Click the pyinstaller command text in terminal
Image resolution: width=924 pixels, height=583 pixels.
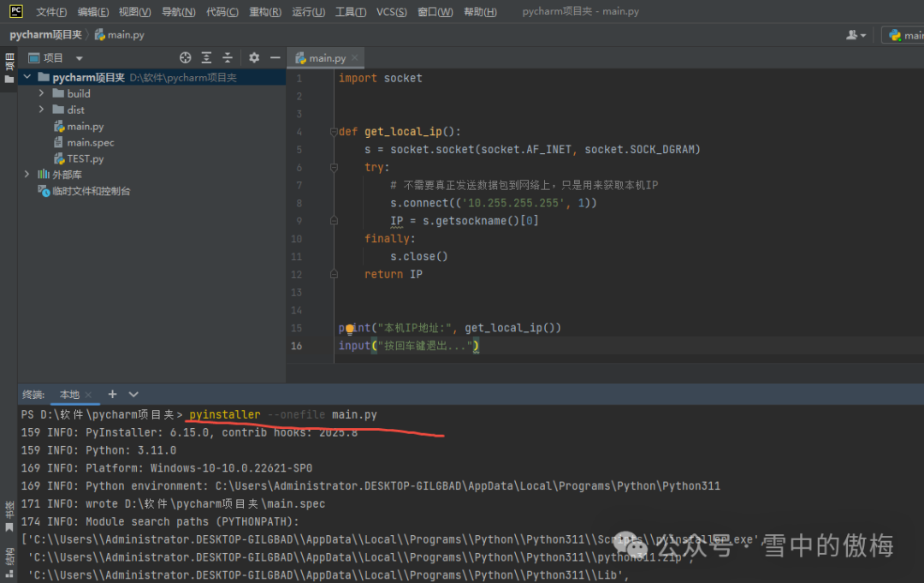point(224,415)
